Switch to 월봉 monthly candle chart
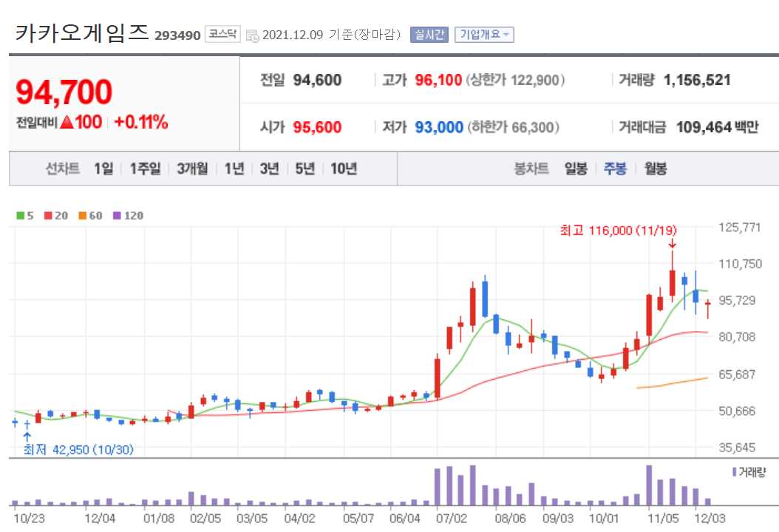 pyautogui.click(x=656, y=169)
